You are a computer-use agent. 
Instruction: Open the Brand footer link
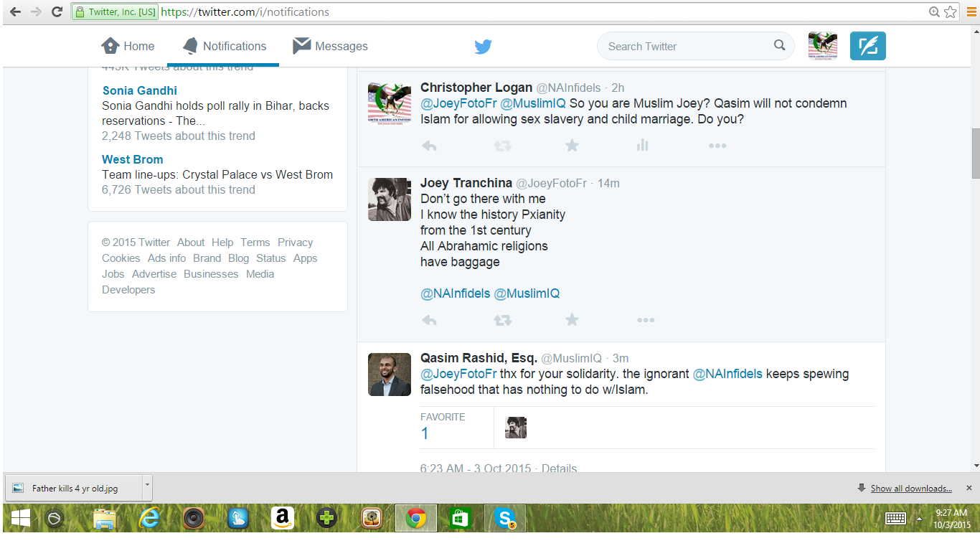pos(207,258)
